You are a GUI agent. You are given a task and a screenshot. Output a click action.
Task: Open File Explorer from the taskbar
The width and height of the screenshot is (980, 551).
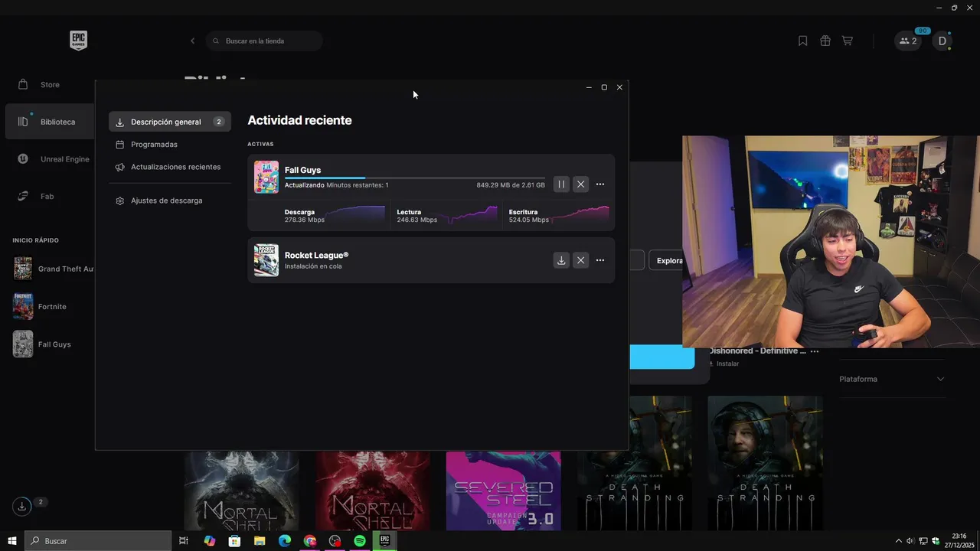(260, 541)
